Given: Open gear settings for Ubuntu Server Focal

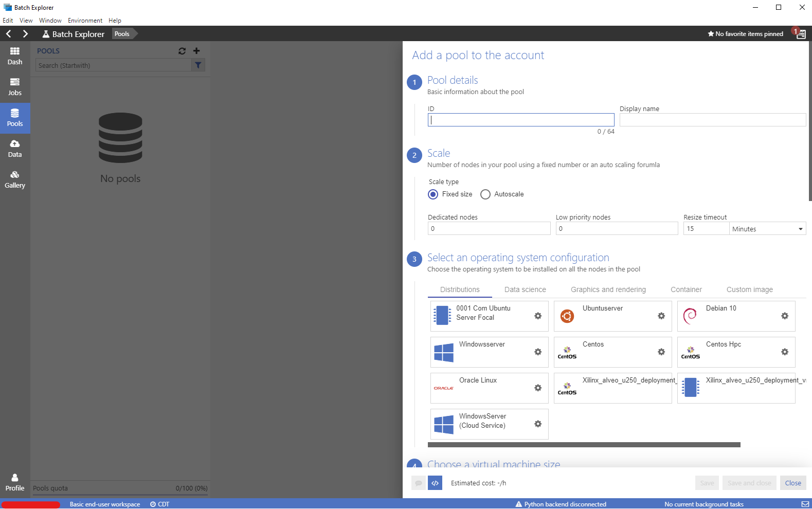Looking at the screenshot, I should (538, 316).
